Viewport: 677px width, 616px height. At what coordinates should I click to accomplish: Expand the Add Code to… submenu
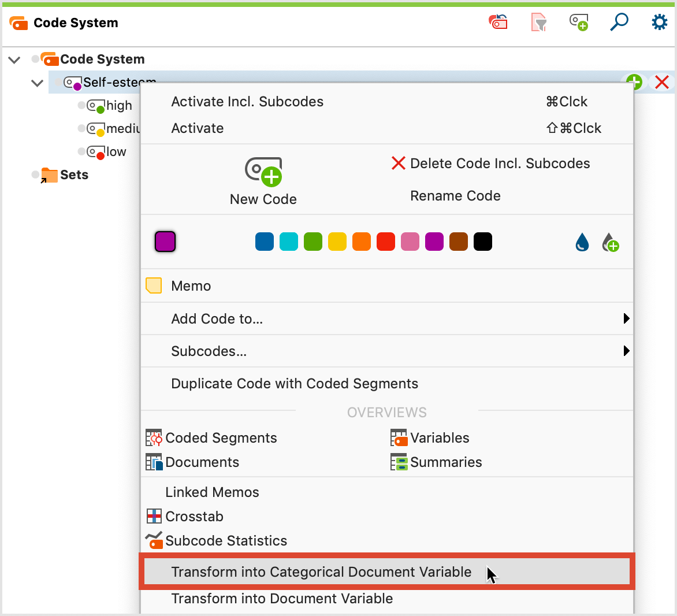(x=626, y=318)
